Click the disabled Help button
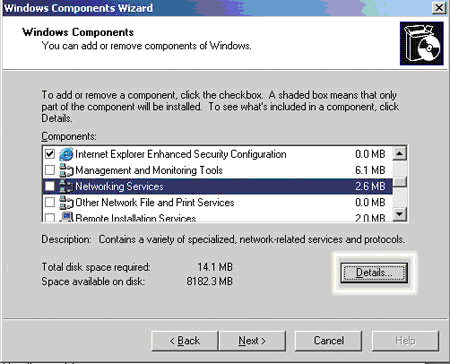 pyautogui.click(x=405, y=341)
